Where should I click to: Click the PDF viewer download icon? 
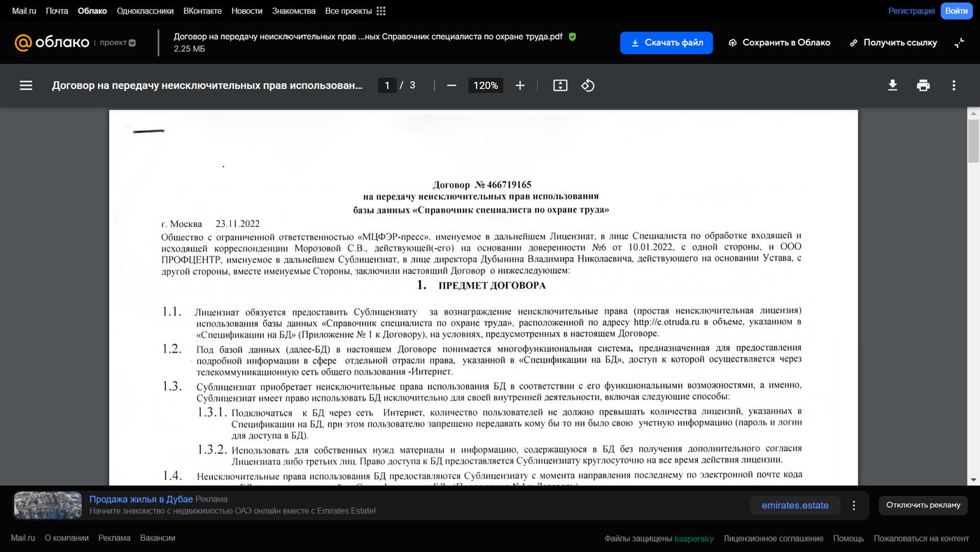(x=892, y=85)
